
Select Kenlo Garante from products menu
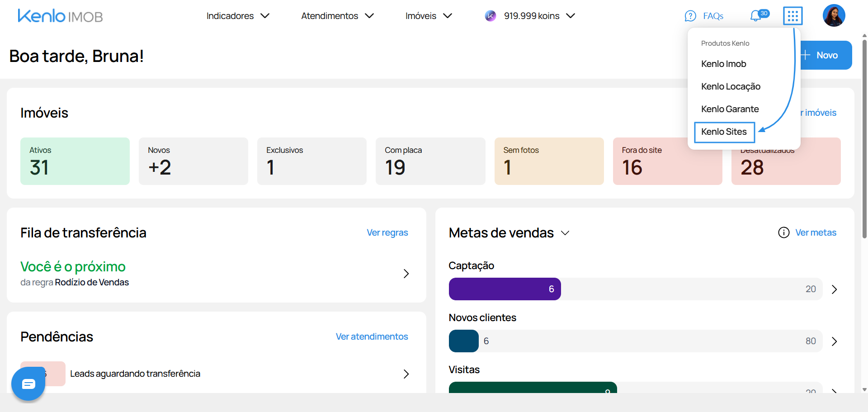point(730,109)
